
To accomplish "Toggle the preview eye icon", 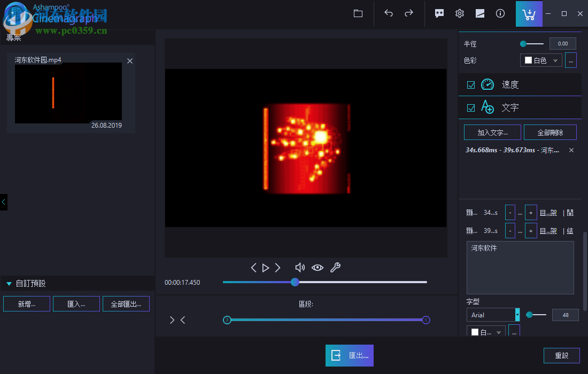I will (318, 268).
